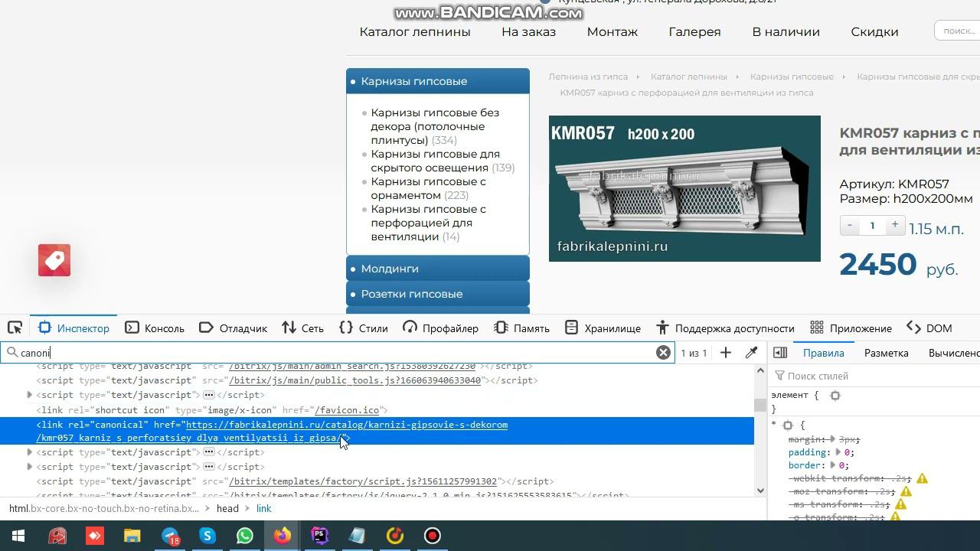The image size is (980, 551).
Task: Expand the padding property triangle
Action: click(x=838, y=452)
